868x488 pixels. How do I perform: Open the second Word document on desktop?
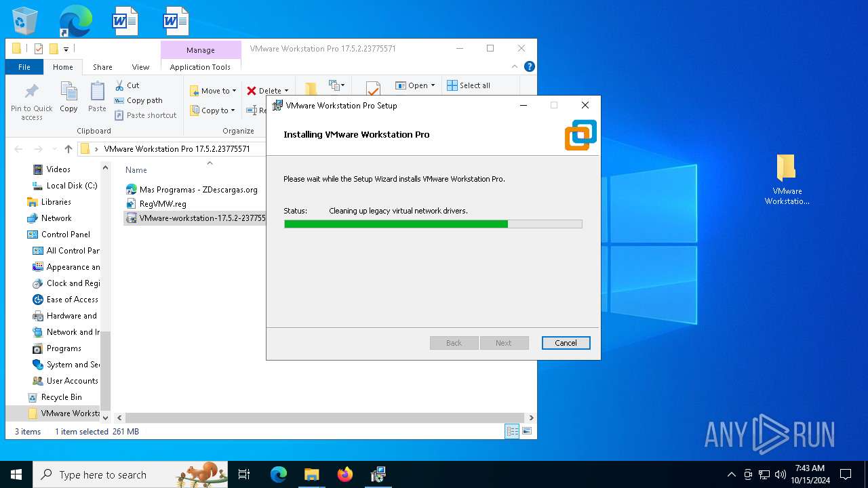click(x=176, y=20)
